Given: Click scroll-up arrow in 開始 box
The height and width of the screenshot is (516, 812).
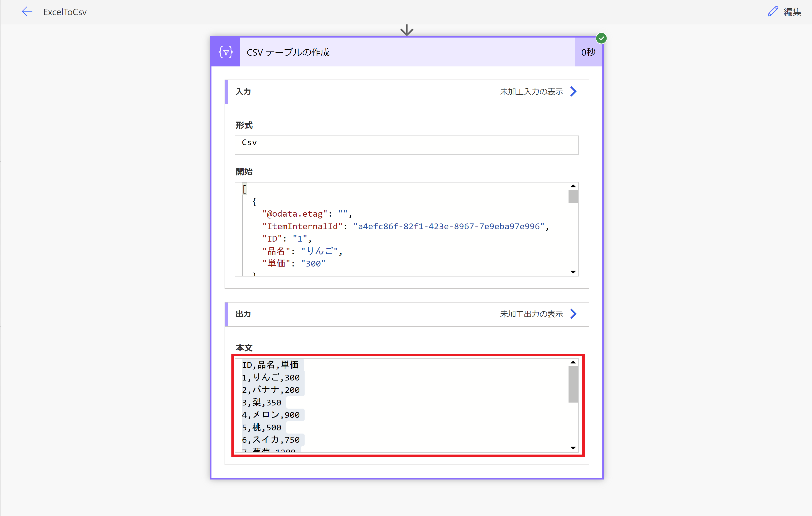Looking at the screenshot, I should [573, 186].
